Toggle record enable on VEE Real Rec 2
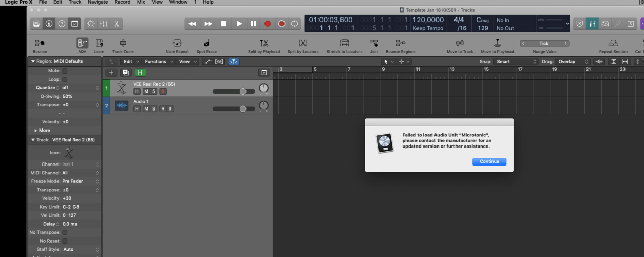Viewport: 644px width, 257px height. click(163, 91)
